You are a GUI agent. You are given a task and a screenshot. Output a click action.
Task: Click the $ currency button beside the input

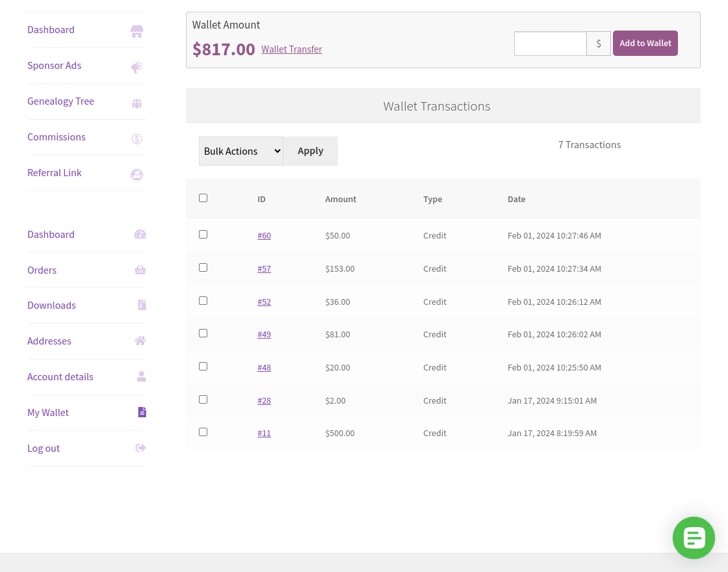coord(598,44)
